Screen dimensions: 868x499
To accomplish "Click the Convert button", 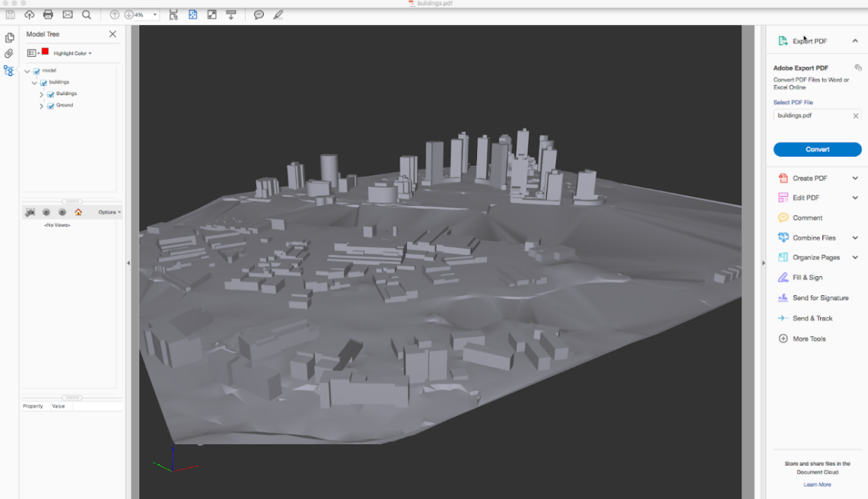I will tap(816, 149).
